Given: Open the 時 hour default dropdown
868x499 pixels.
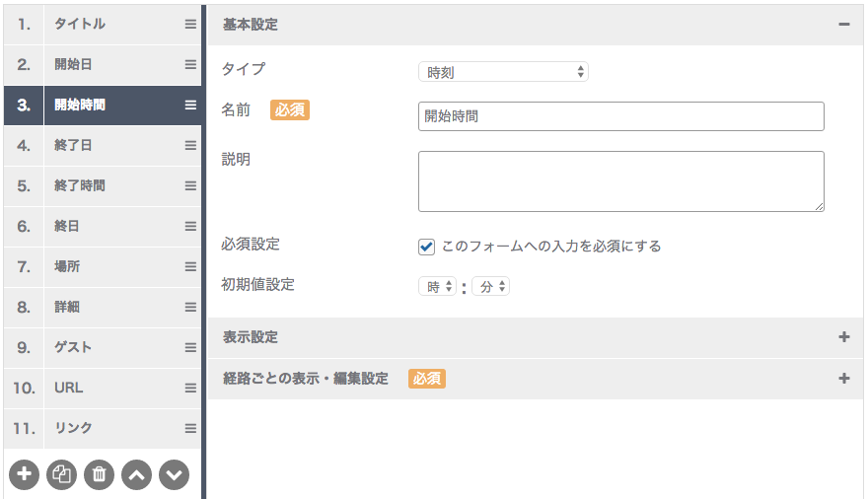Looking at the screenshot, I should click(x=437, y=287).
